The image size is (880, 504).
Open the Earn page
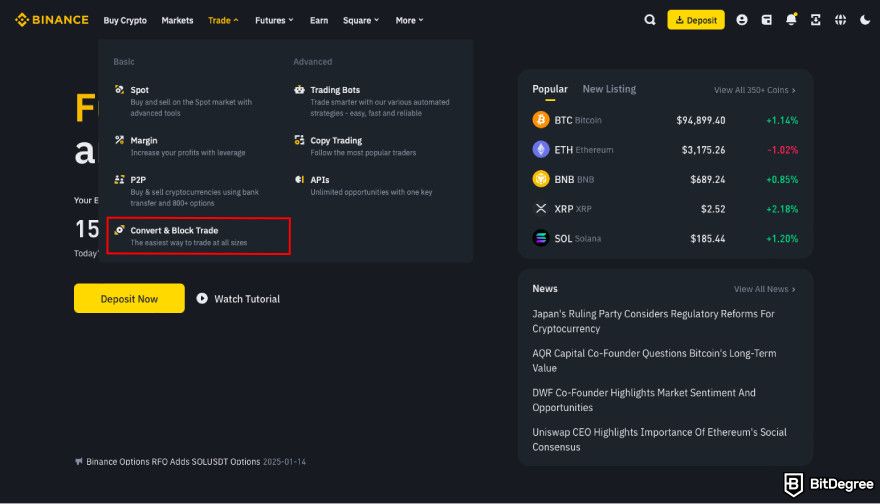(319, 20)
